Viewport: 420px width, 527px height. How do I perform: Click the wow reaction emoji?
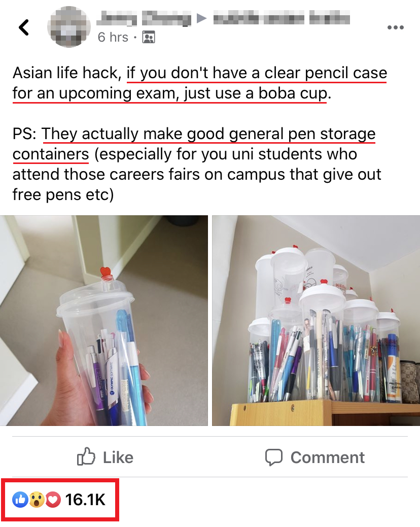click(x=37, y=500)
